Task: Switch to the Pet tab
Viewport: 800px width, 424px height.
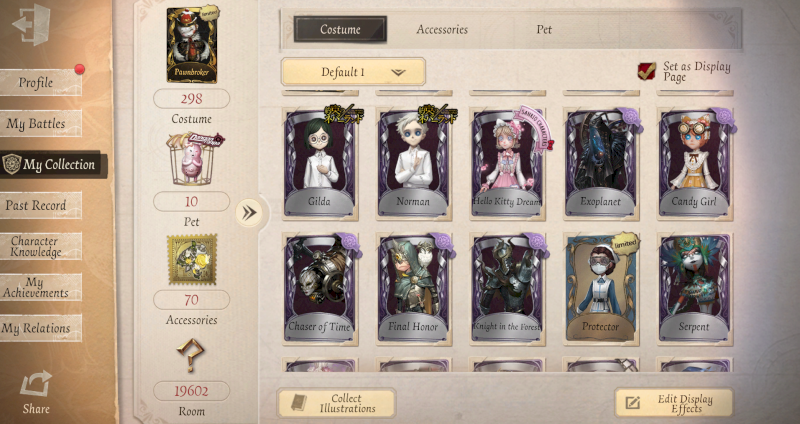Action: click(544, 30)
